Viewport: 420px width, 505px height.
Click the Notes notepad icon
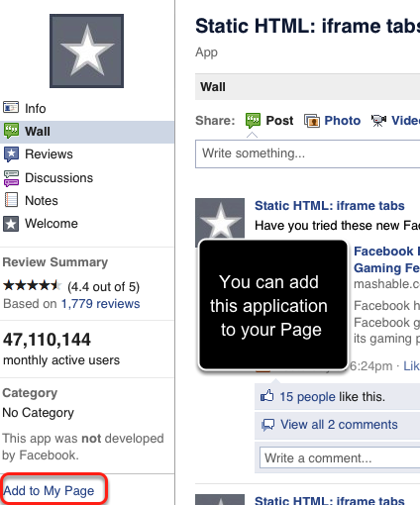point(11,200)
